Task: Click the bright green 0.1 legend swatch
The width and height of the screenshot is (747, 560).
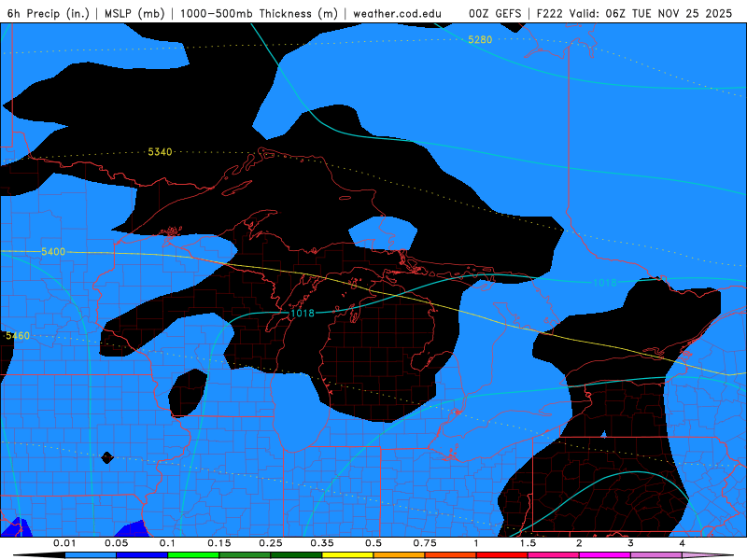Action: [x=193, y=555]
